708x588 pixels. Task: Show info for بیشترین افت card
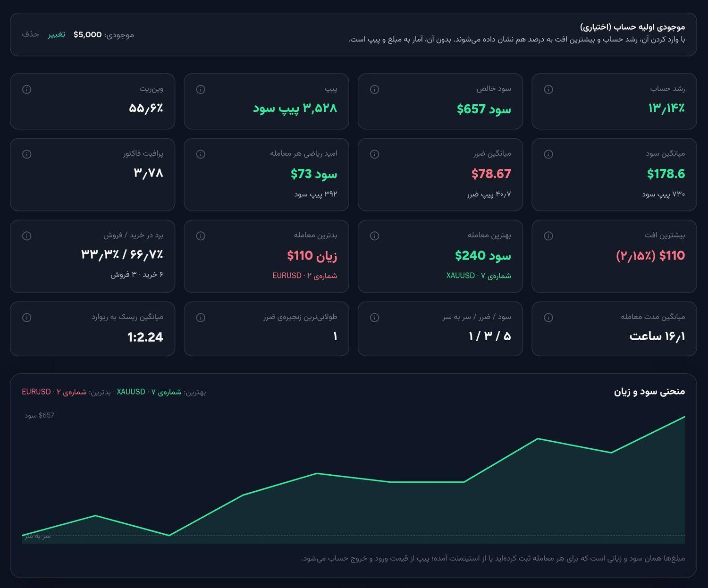[x=548, y=236]
